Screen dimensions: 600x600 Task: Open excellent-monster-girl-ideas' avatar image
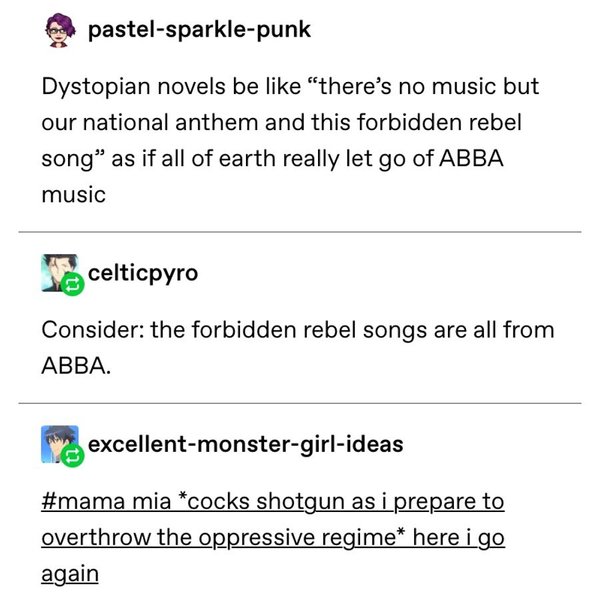57,442
